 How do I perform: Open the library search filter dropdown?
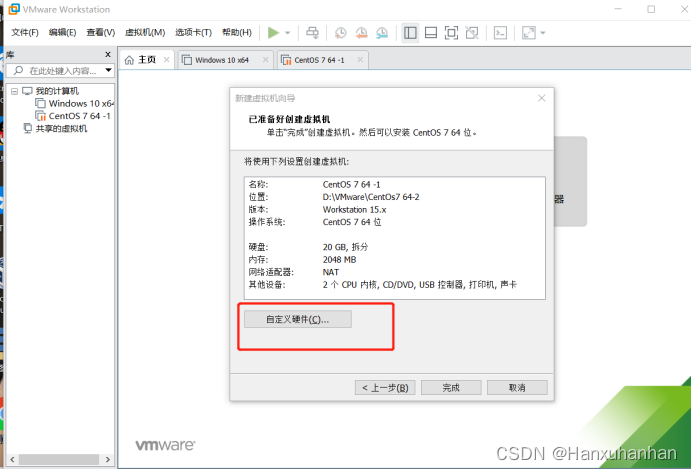pos(108,70)
